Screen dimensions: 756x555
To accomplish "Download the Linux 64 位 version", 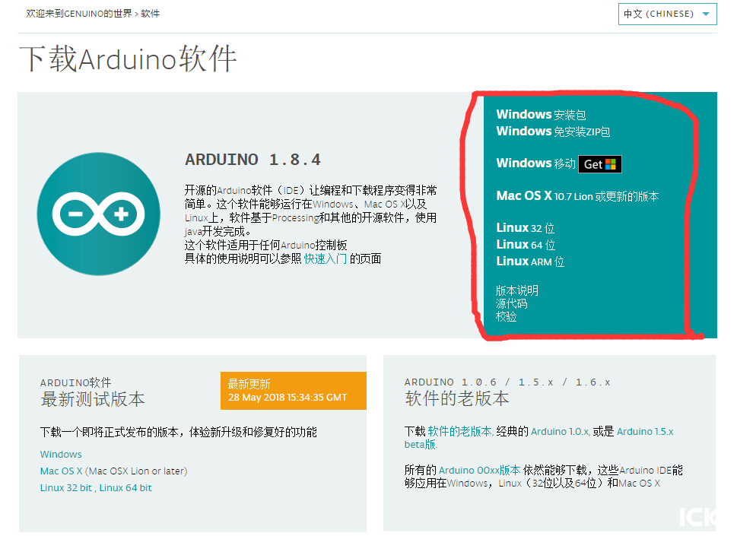I will (526, 245).
